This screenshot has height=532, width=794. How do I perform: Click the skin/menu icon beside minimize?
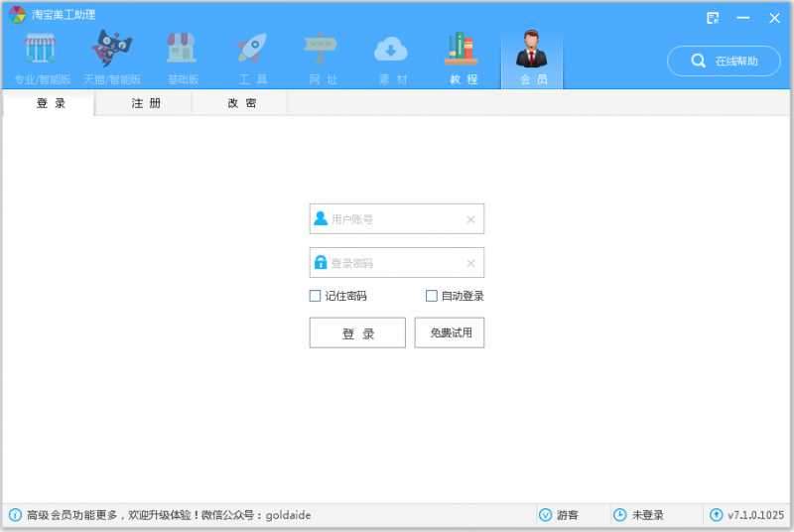click(x=713, y=18)
